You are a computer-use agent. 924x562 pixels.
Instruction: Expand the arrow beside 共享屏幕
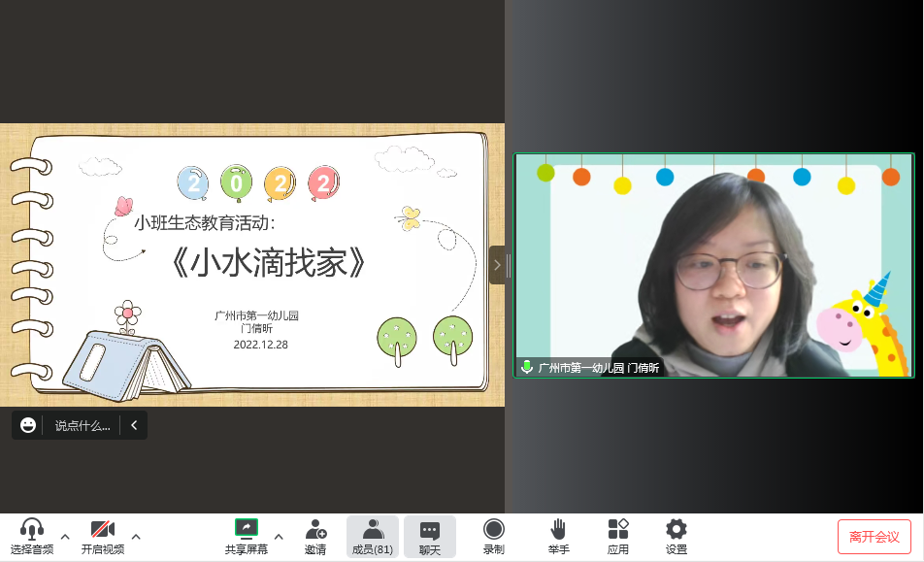[x=279, y=536]
